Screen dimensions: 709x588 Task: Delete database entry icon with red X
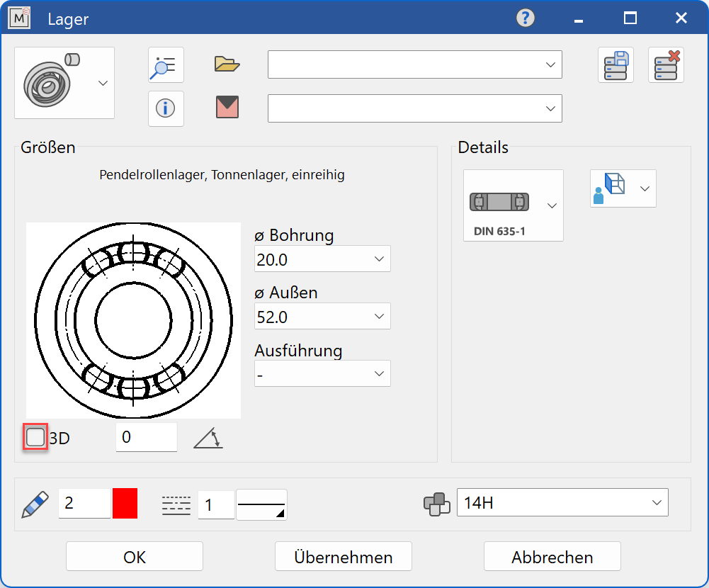click(666, 65)
